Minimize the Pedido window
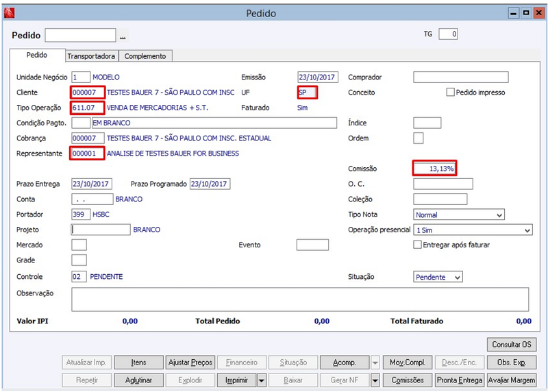 click(513, 13)
